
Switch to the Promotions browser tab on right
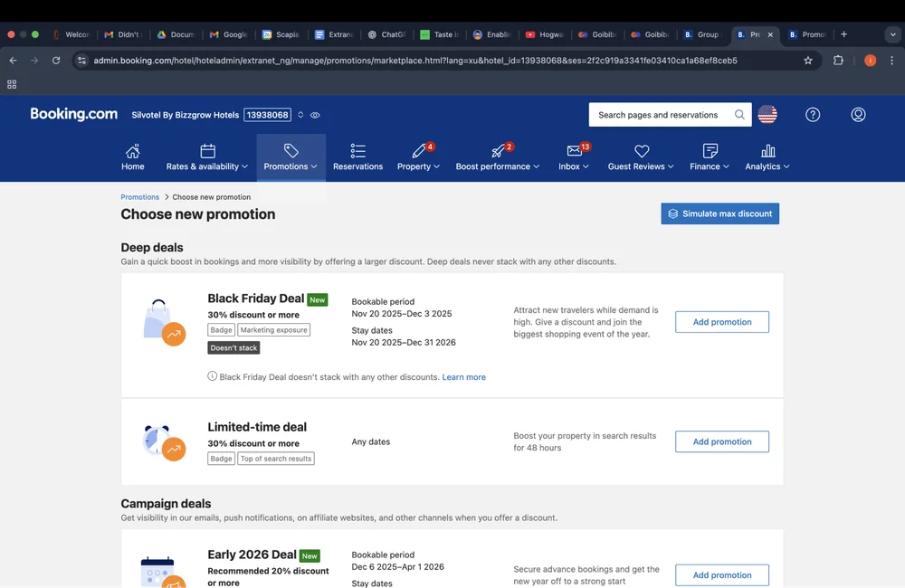[807, 34]
